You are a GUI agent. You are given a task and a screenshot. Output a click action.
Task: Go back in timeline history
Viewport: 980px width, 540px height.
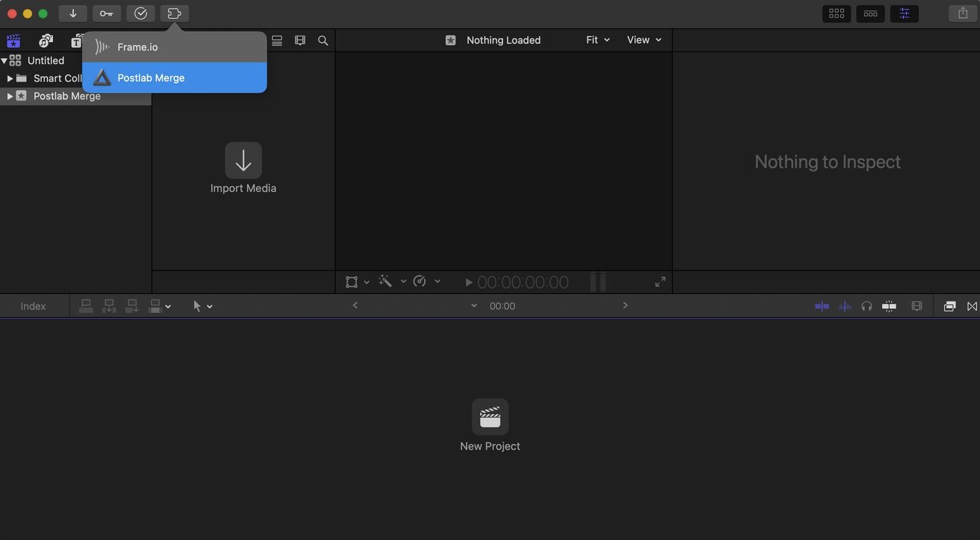[355, 306]
